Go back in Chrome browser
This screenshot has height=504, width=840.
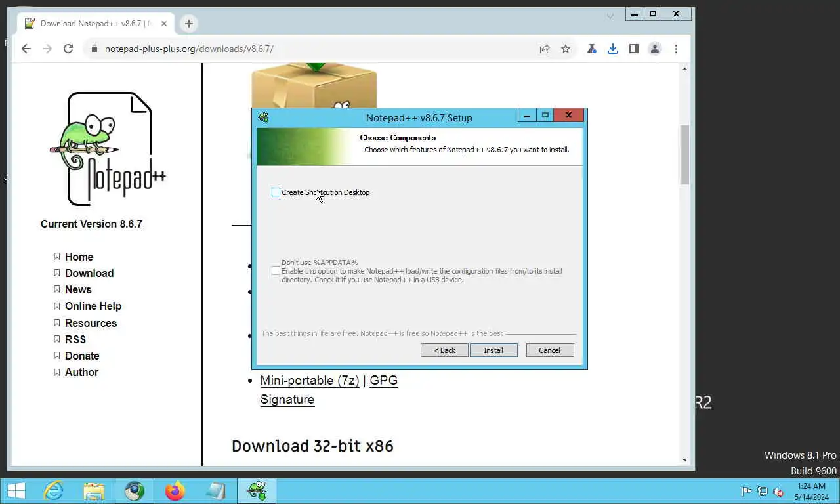click(26, 49)
